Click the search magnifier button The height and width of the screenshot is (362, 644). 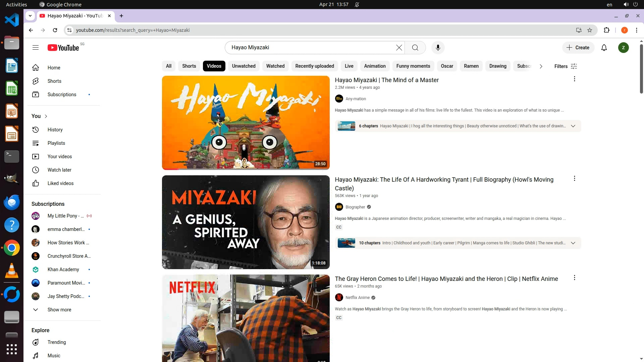tap(415, 48)
